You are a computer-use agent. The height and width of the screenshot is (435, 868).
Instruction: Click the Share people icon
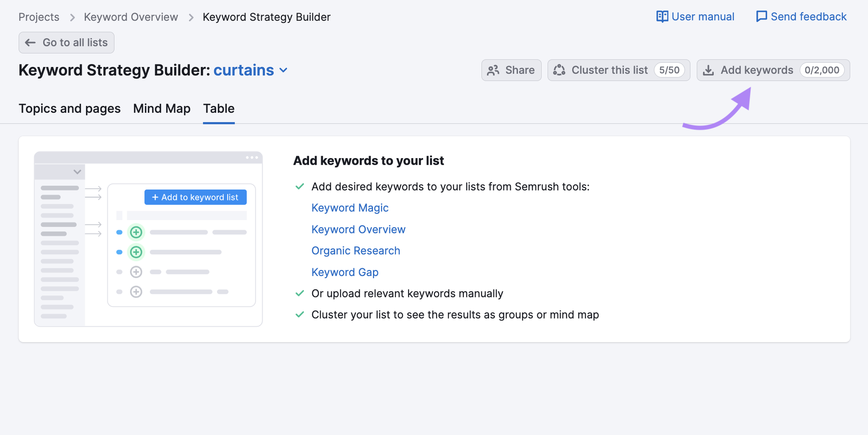[493, 70]
